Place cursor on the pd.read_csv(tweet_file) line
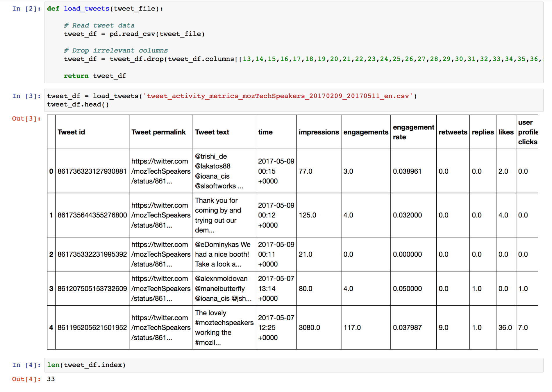 pyautogui.click(x=134, y=34)
